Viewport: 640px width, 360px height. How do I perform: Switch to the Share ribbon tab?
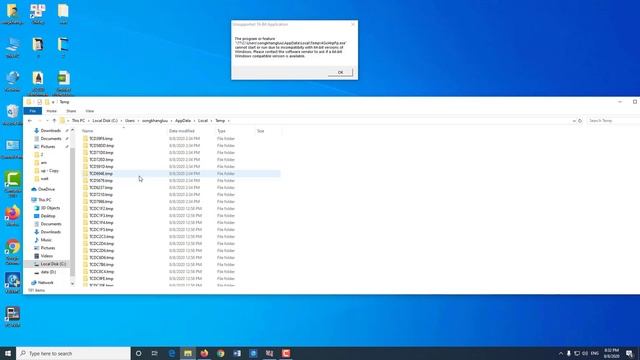(x=71, y=111)
